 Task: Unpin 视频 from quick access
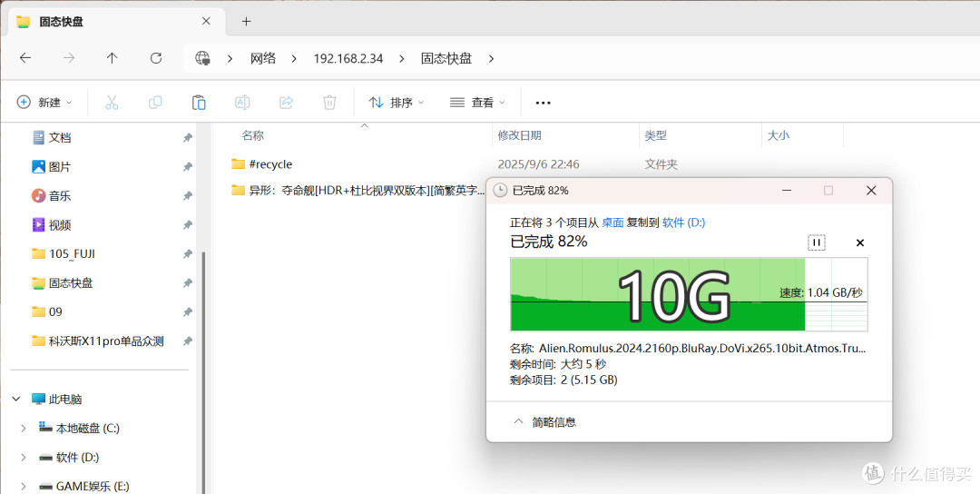click(x=187, y=225)
